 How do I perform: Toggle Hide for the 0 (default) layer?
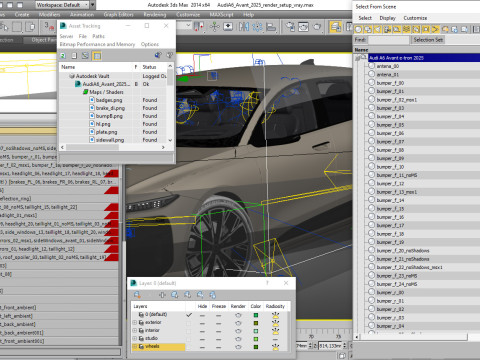point(202,315)
